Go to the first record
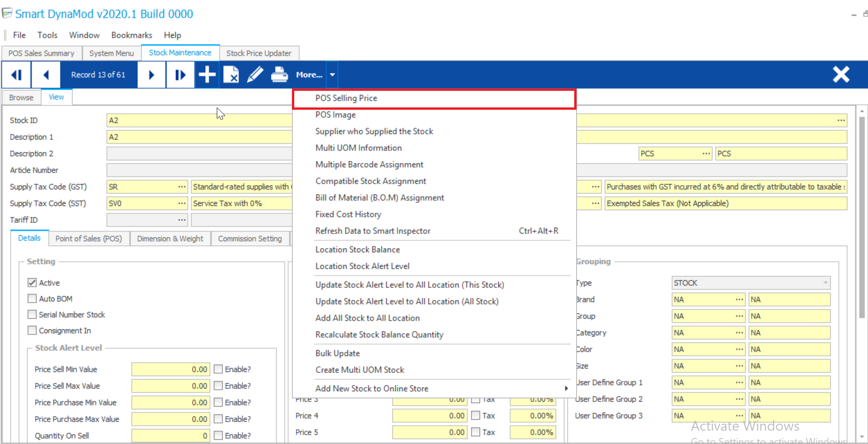The height and width of the screenshot is (444, 868). click(17, 75)
